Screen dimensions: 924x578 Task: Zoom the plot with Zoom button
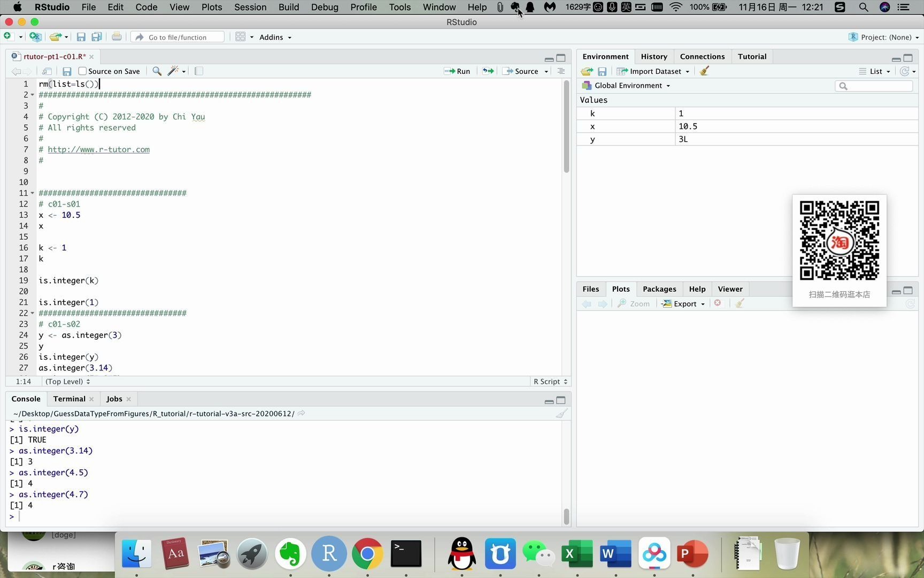tap(634, 303)
